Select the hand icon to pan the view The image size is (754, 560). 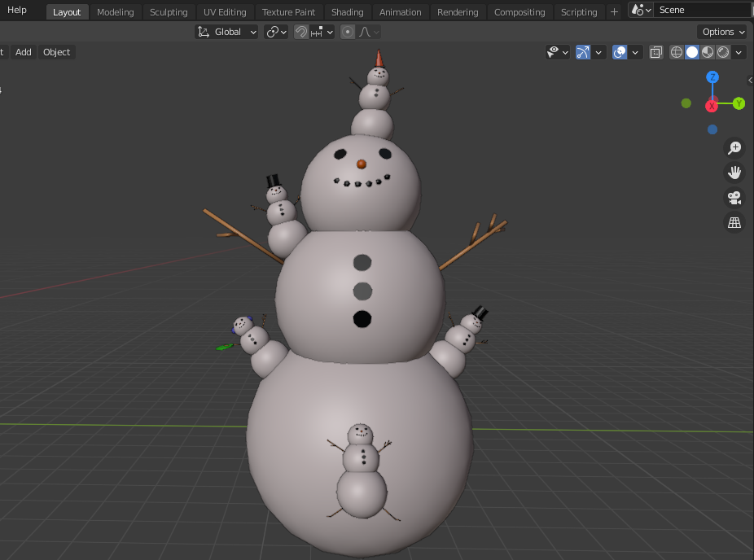[x=734, y=172]
